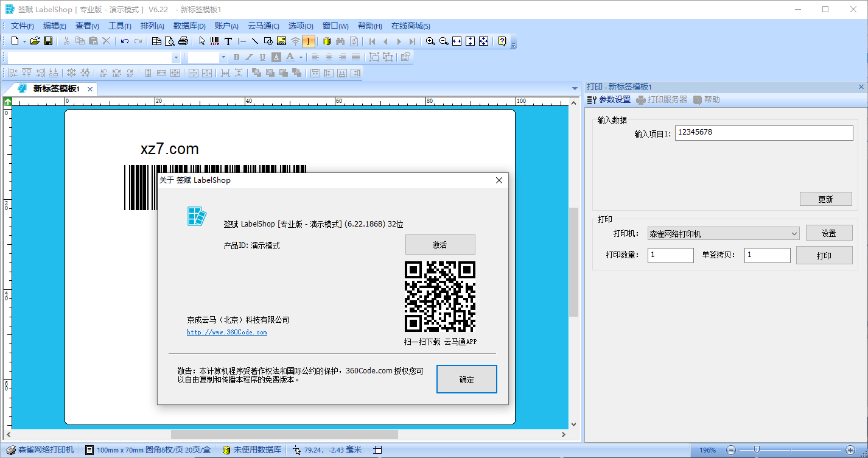868x458 pixels.
Task: Click the 100mm x 70mm label size entry
Action: point(149,450)
